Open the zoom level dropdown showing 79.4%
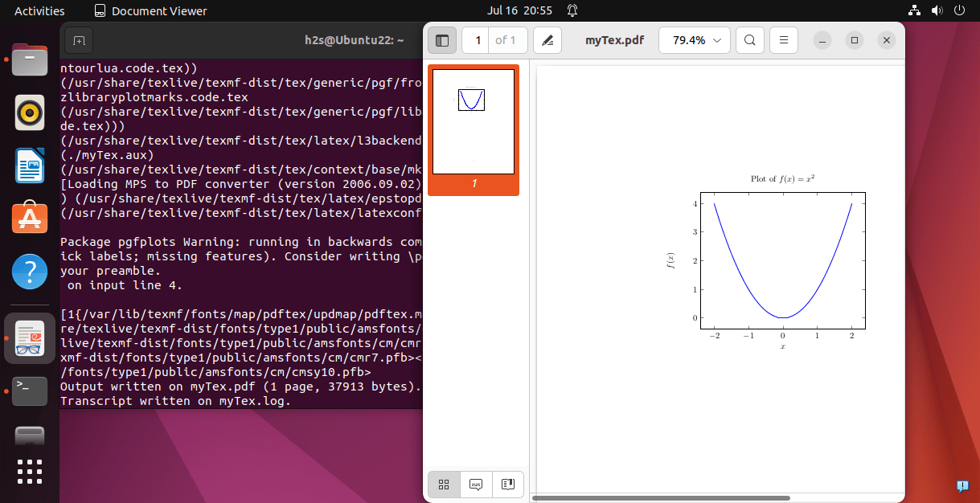This screenshot has width=980, height=503. click(x=693, y=39)
